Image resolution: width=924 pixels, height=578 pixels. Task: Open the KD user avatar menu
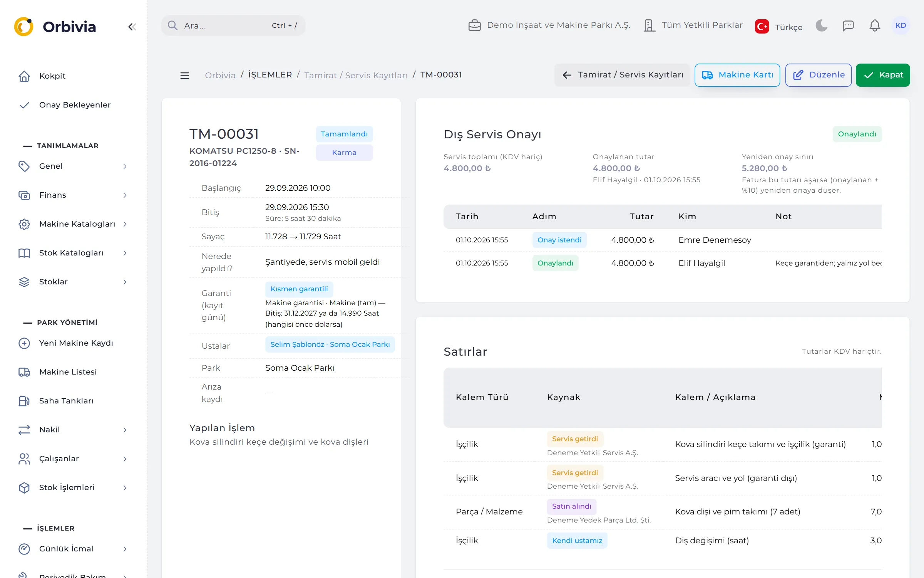tap(901, 25)
